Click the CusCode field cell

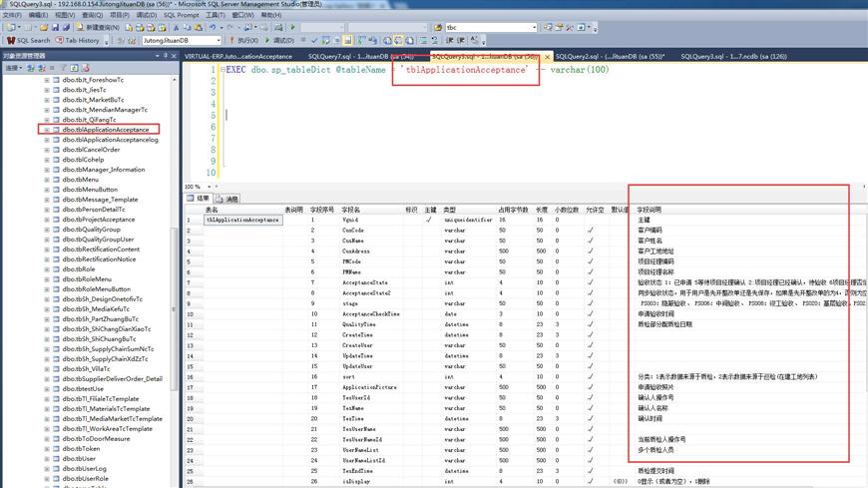(x=352, y=231)
